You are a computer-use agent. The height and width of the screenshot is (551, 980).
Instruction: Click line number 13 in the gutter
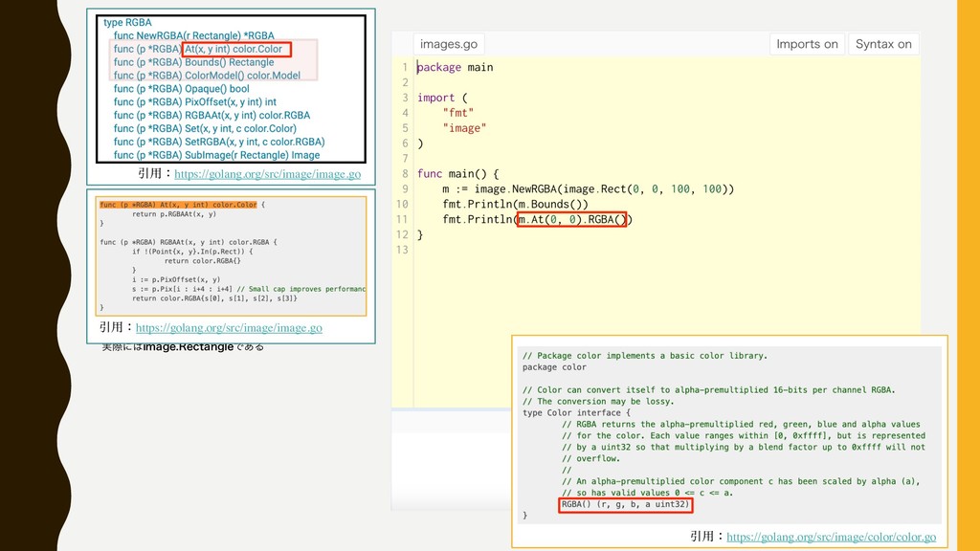(x=402, y=250)
